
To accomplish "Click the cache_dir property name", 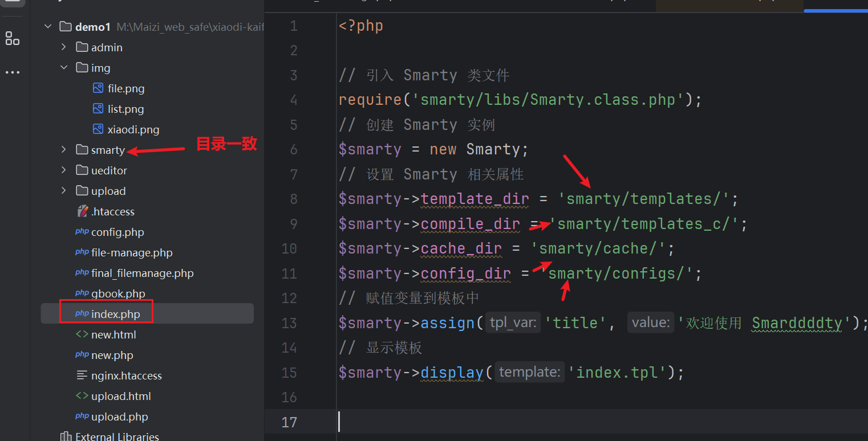I will 461,248.
